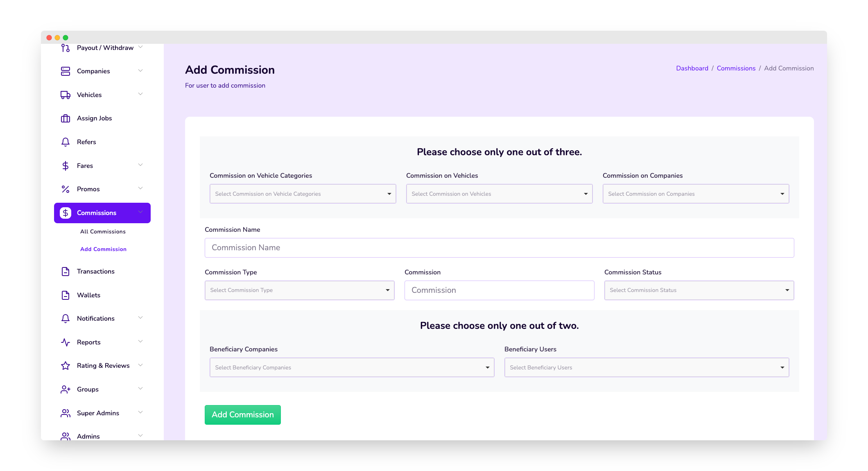The width and height of the screenshot is (868, 471).
Task: Open the Select Beneficiary Users dropdown
Action: pos(646,367)
